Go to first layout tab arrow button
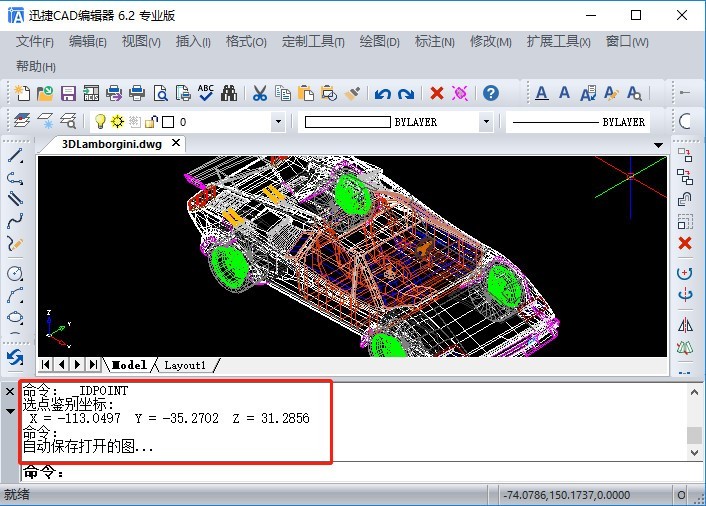The width and height of the screenshot is (706, 506). pos(46,365)
